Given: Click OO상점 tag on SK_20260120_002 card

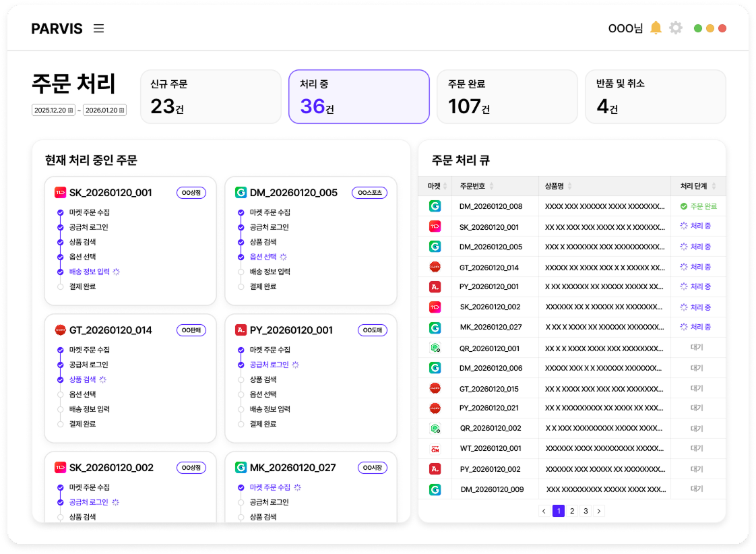Looking at the screenshot, I should pos(191,467).
